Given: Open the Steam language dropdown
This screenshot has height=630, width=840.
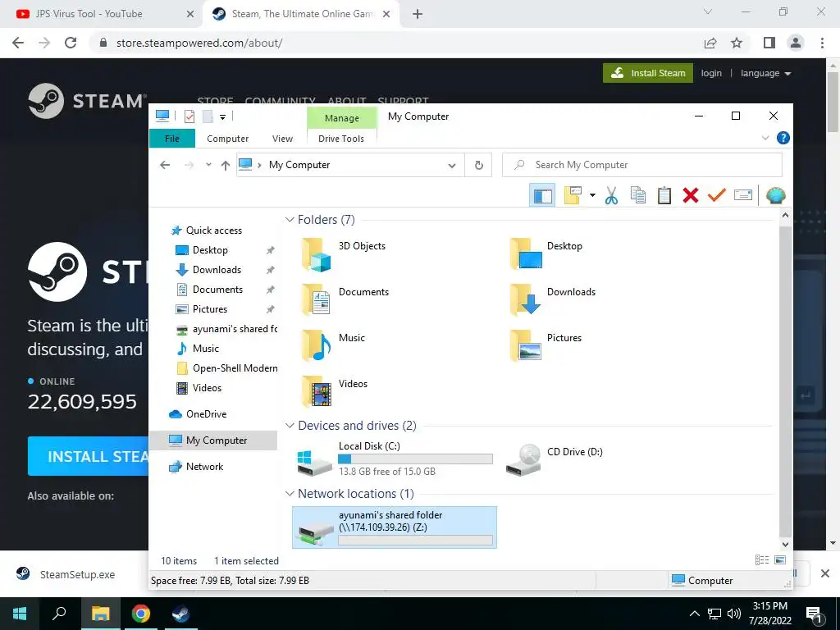Looking at the screenshot, I should 765,73.
